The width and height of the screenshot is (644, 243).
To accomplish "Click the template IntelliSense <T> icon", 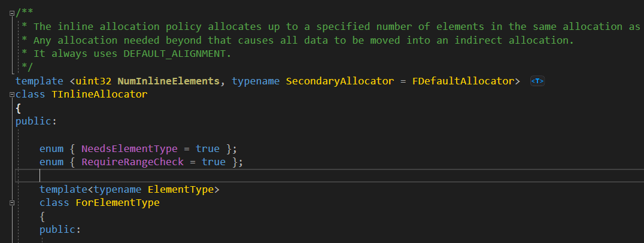I will [537, 81].
